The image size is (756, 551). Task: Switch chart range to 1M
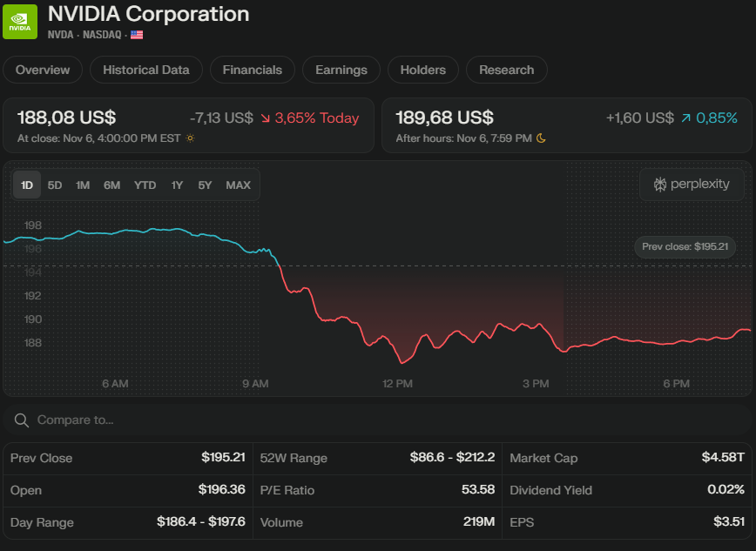point(83,185)
